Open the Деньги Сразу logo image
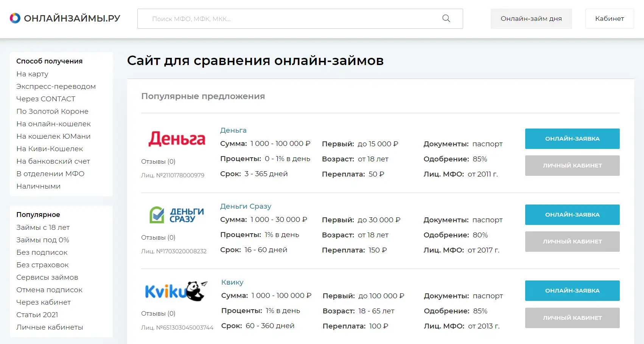 [177, 215]
